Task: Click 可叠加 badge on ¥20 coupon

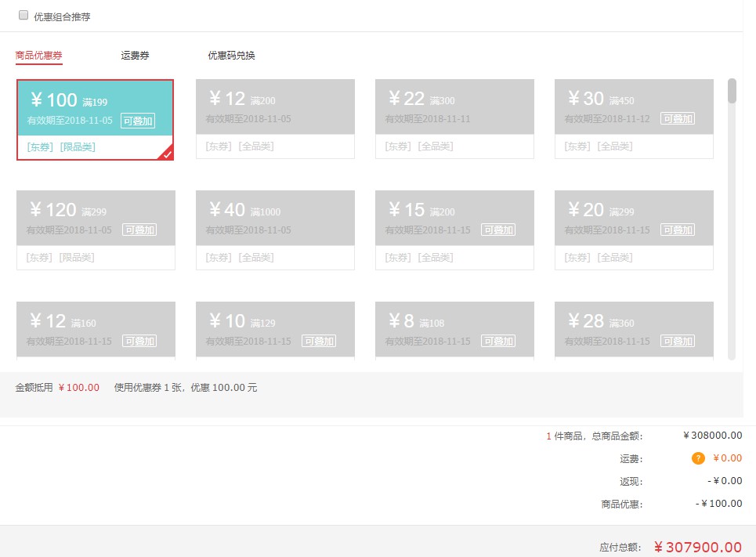Action: pyautogui.click(x=678, y=230)
